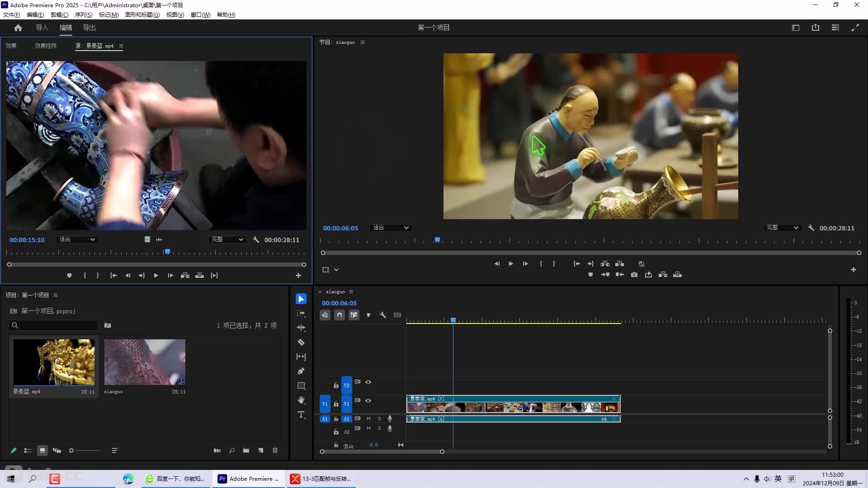
Task: Open Source monitor zoom level dropdown 适合
Action: 77,240
